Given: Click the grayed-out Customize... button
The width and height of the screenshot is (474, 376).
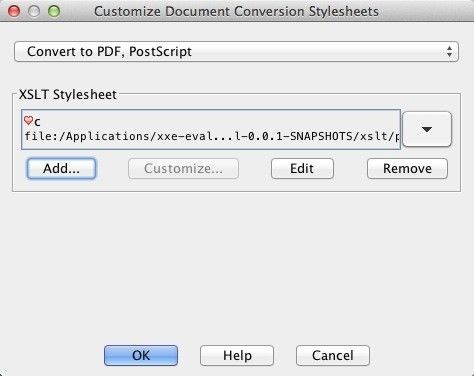Looking at the screenshot, I should pos(183,168).
